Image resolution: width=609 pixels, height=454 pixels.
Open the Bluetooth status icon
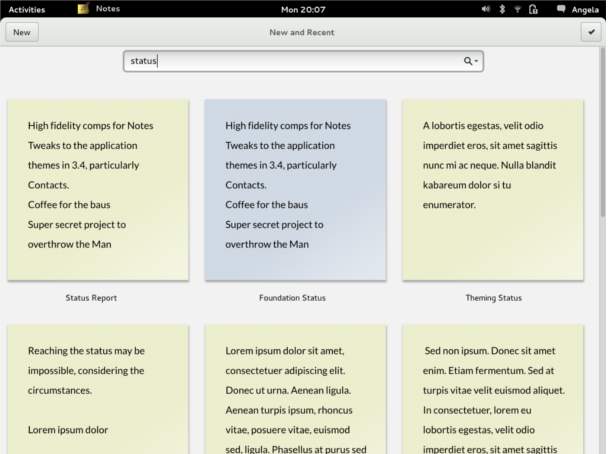pos(502,9)
